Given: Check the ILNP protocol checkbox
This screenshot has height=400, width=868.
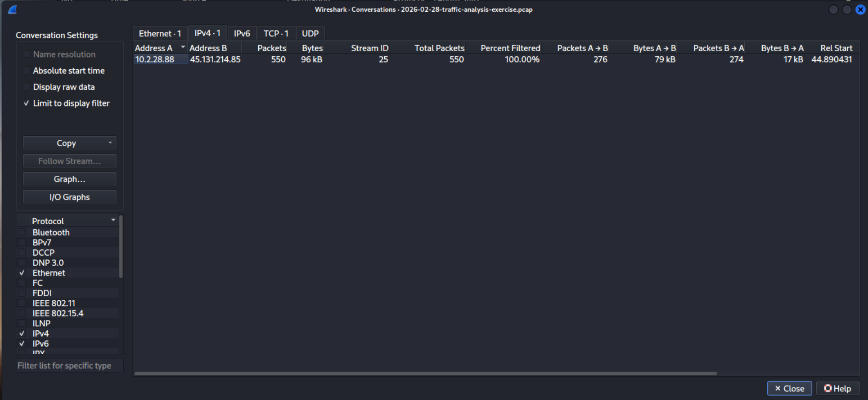Looking at the screenshot, I should click(x=22, y=324).
